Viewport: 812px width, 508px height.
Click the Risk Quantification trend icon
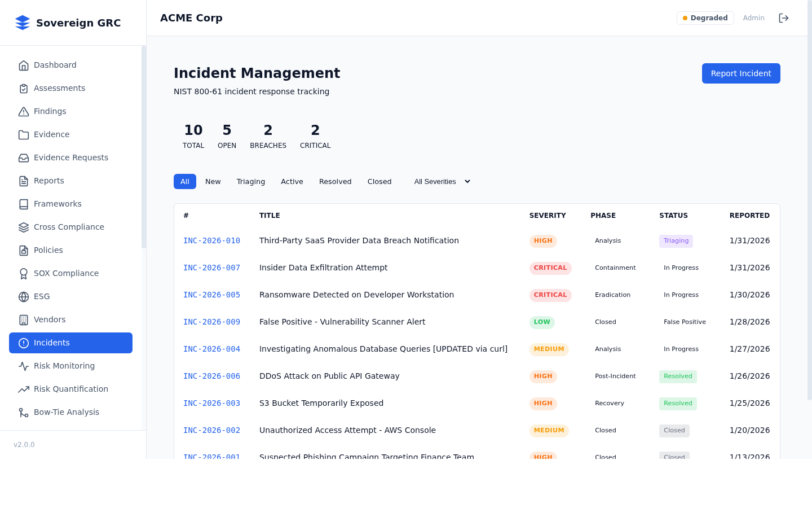[x=24, y=389]
